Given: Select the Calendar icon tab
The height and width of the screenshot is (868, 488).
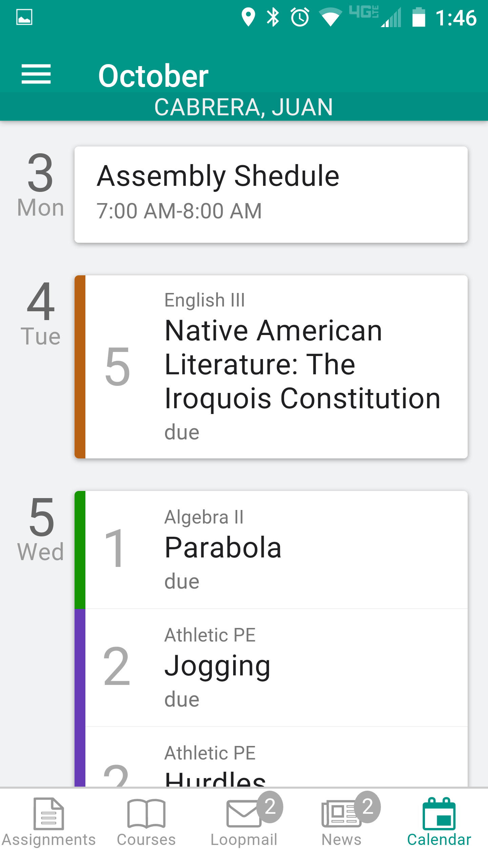Looking at the screenshot, I should click(439, 814).
